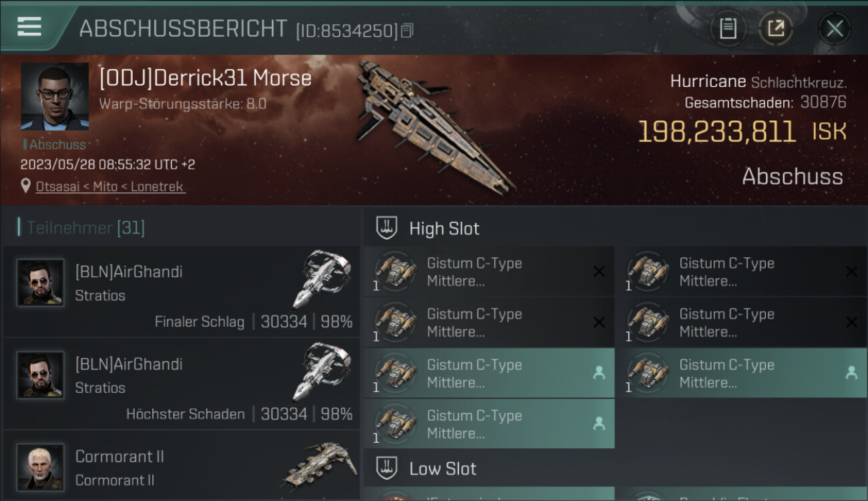
Task: Open the AirGhandi Höchster Schaden portrait
Action: tap(41, 375)
